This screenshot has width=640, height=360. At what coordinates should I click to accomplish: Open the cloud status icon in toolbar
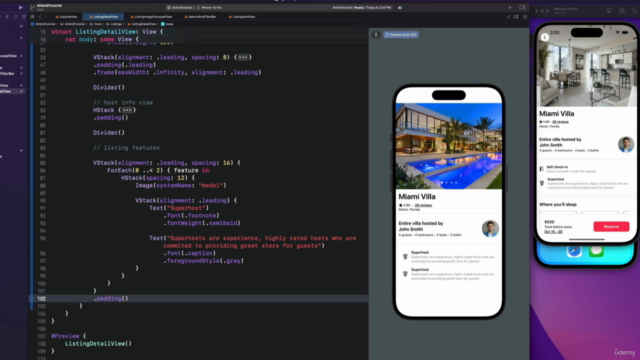[x=400, y=7]
